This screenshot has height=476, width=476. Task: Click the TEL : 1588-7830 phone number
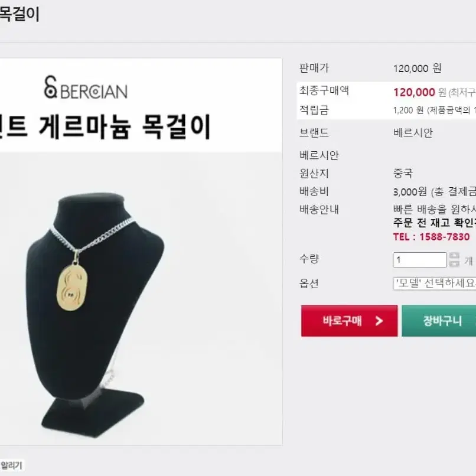pos(431,237)
